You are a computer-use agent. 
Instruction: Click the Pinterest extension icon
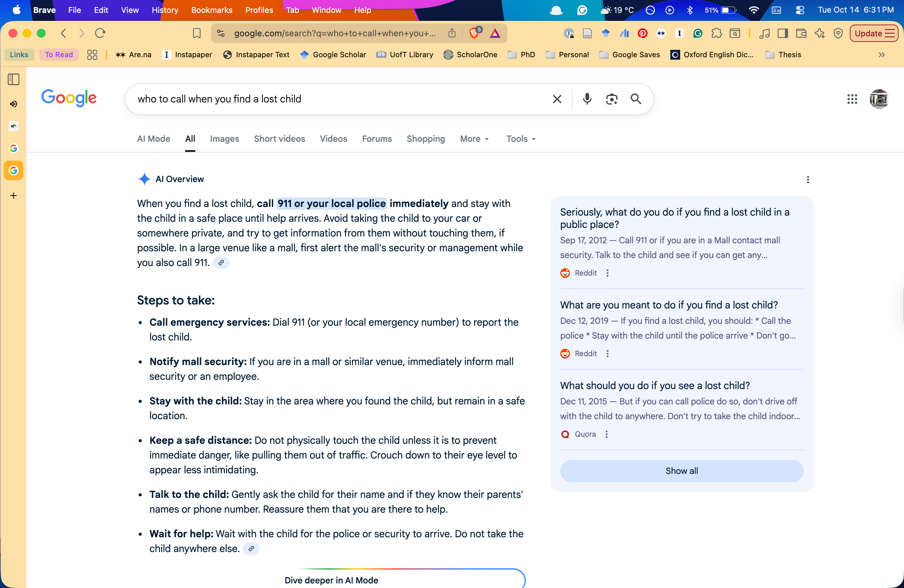click(642, 34)
